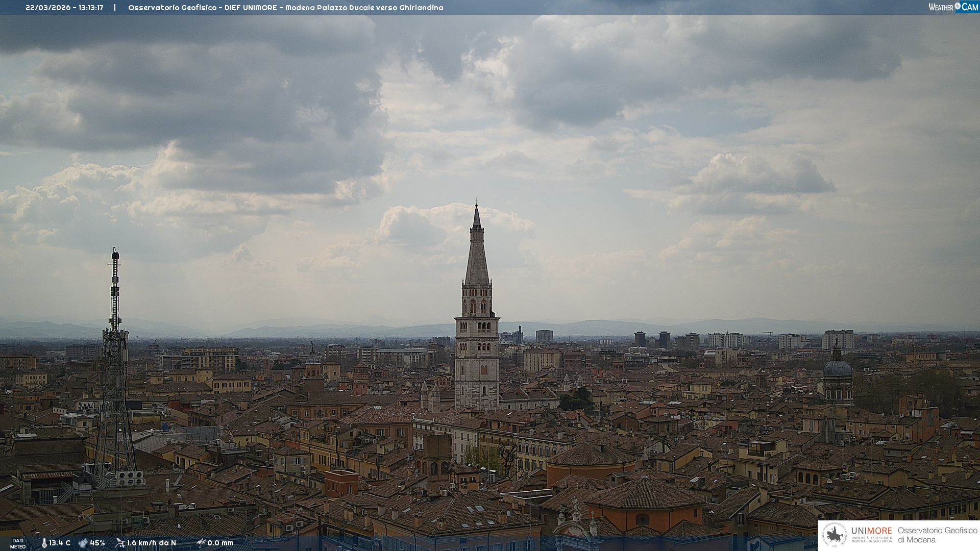Click the 13.4 C temperature reading
This screenshot has width=980, height=551.
tap(60, 543)
